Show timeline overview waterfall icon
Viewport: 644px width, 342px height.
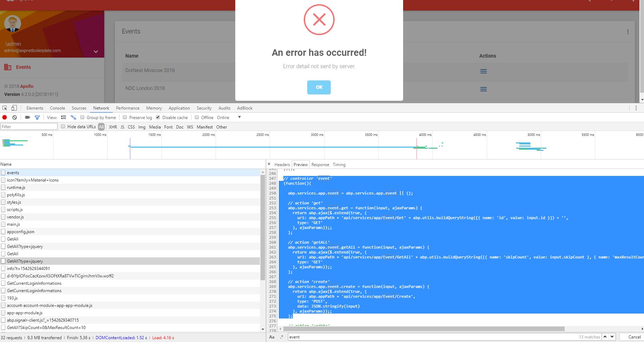(73, 117)
